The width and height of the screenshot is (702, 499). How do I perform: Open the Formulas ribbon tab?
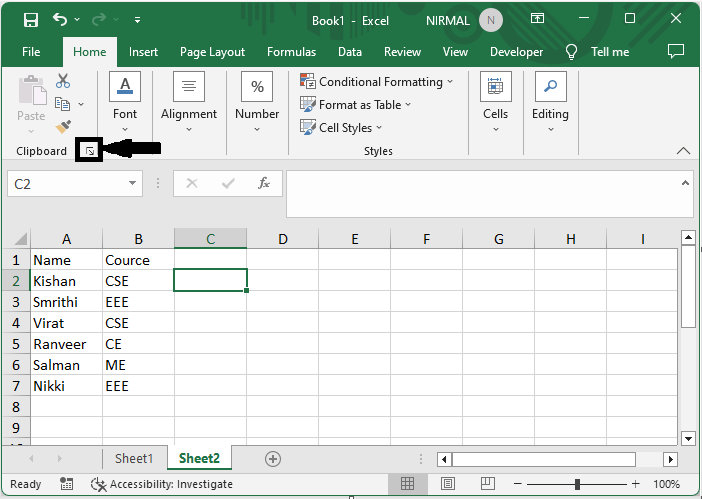[x=291, y=52]
